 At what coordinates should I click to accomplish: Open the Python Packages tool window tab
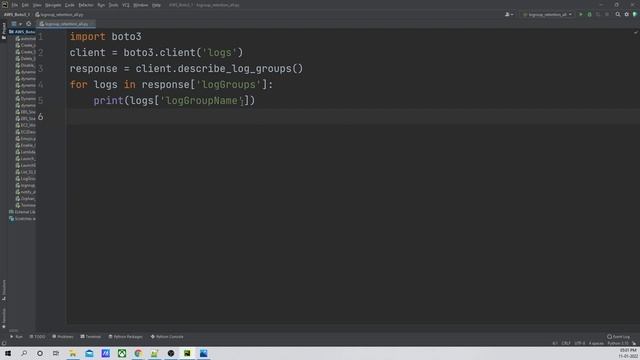pyautogui.click(x=125, y=337)
